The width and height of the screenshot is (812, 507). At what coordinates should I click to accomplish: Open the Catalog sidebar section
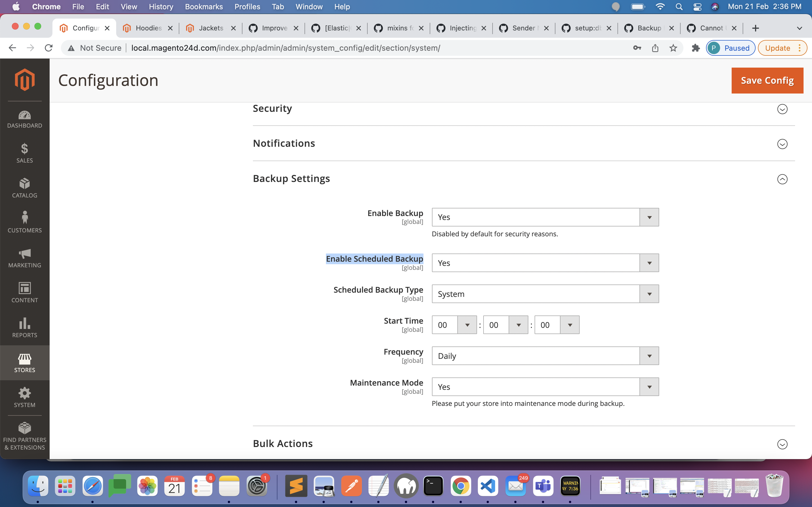click(x=25, y=188)
